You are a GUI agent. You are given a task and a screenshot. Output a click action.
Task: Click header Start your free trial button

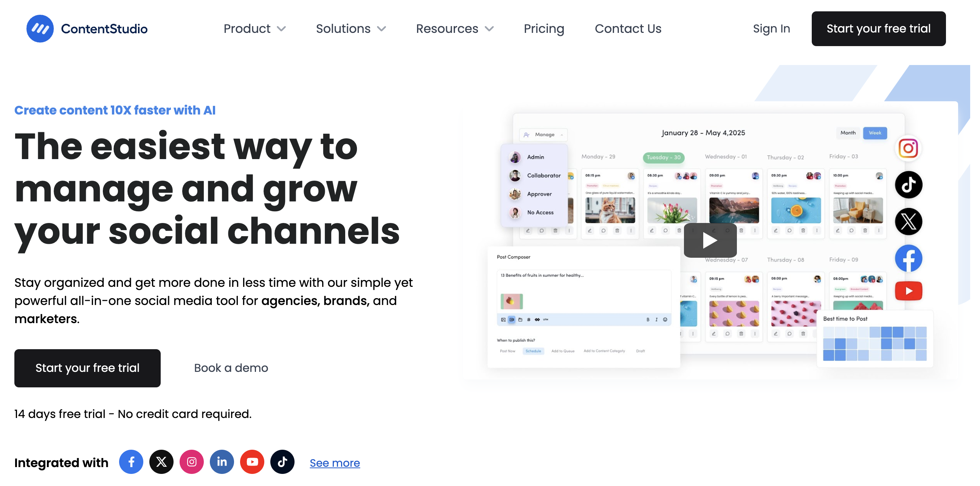878,28
